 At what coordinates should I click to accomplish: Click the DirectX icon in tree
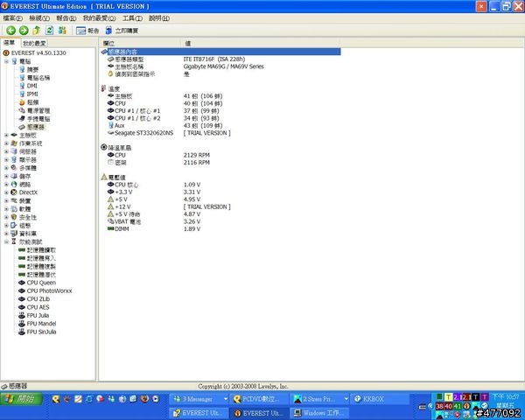[x=14, y=192]
